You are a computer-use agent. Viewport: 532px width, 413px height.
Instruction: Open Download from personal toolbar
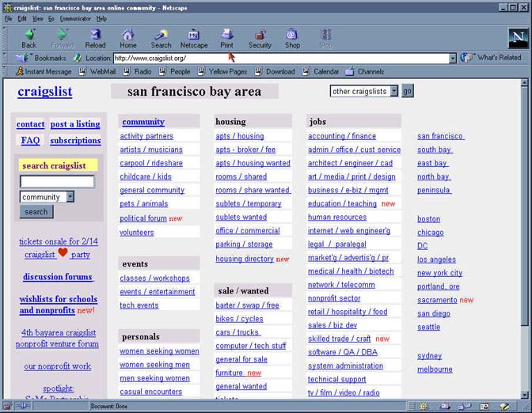[x=275, y=71]
